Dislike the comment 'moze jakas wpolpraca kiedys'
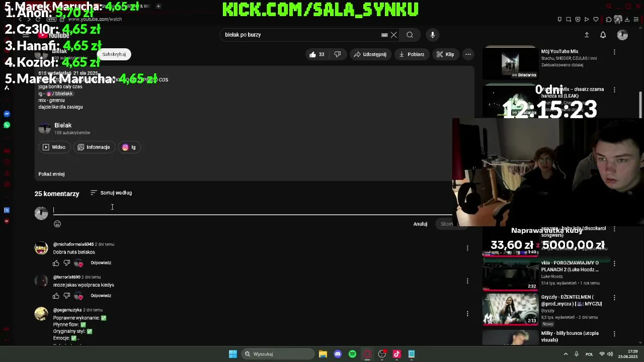This screenshot has width=644, height=362. pos(67,296)
